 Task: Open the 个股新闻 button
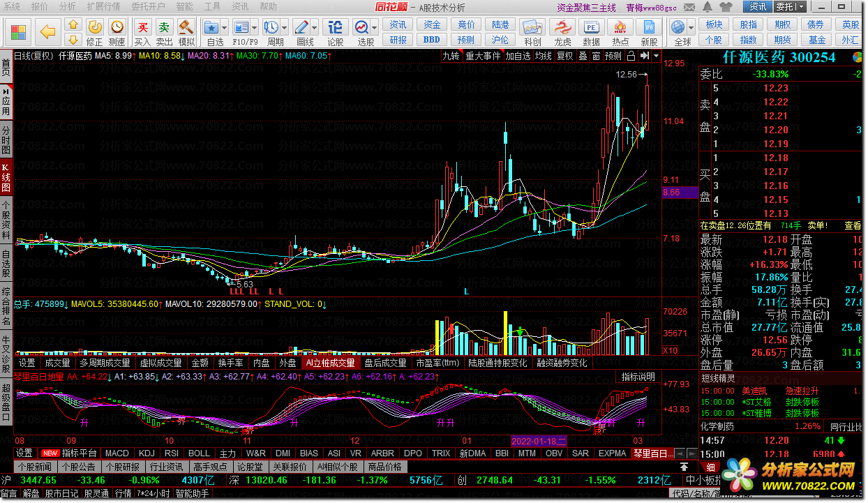point(34,467)
